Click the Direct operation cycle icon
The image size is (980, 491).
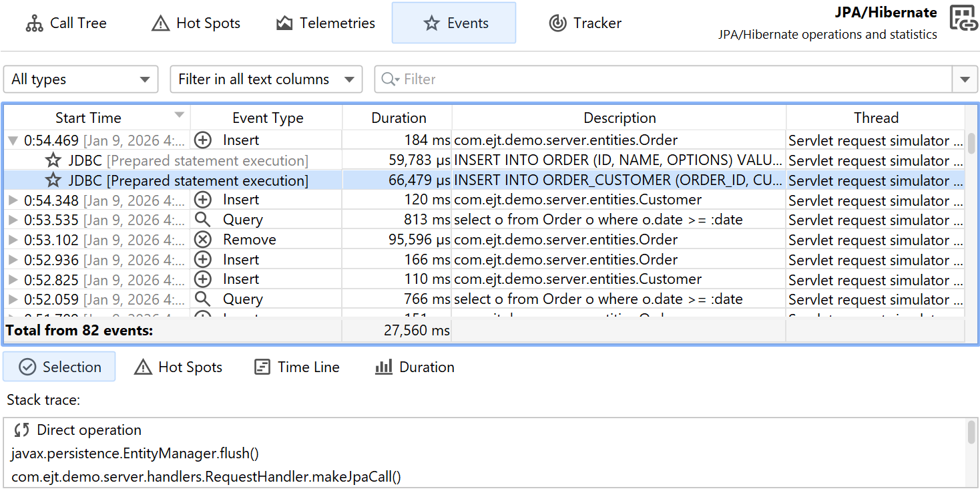[22, 430]
